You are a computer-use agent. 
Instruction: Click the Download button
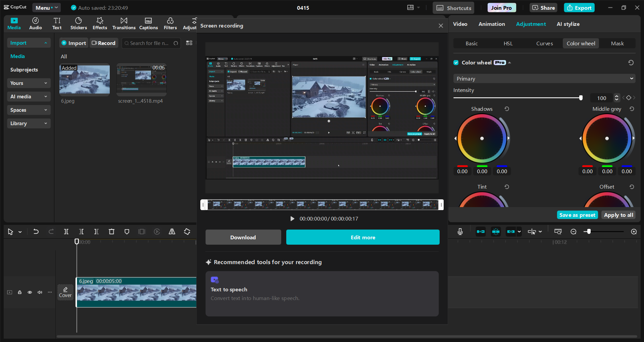point(243,237)
